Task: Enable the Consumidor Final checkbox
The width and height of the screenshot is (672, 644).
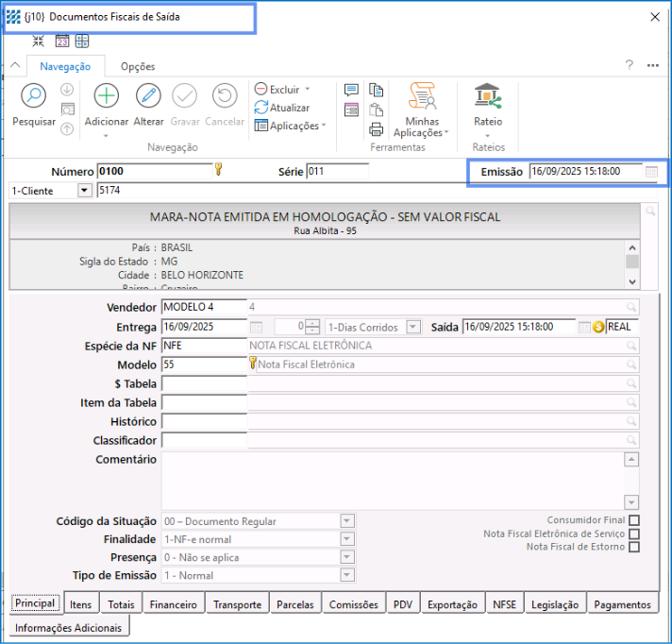Action: click(x=634, y=520)
